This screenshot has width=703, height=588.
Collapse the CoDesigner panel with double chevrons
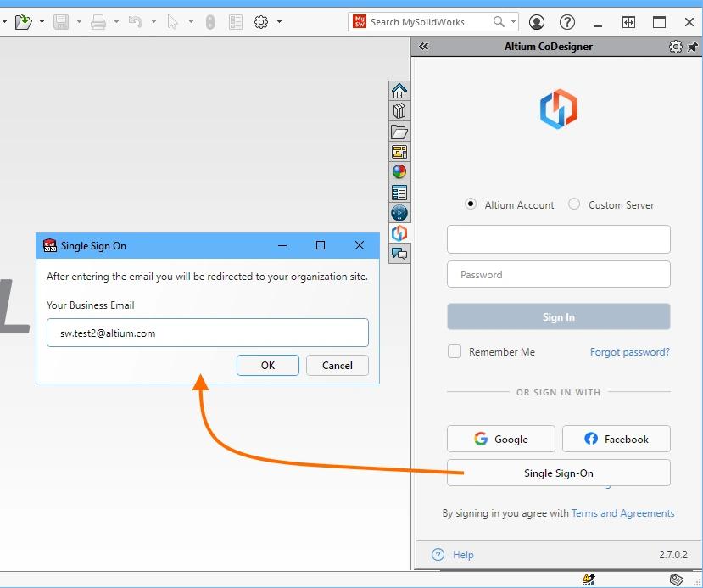pos(423,47)
